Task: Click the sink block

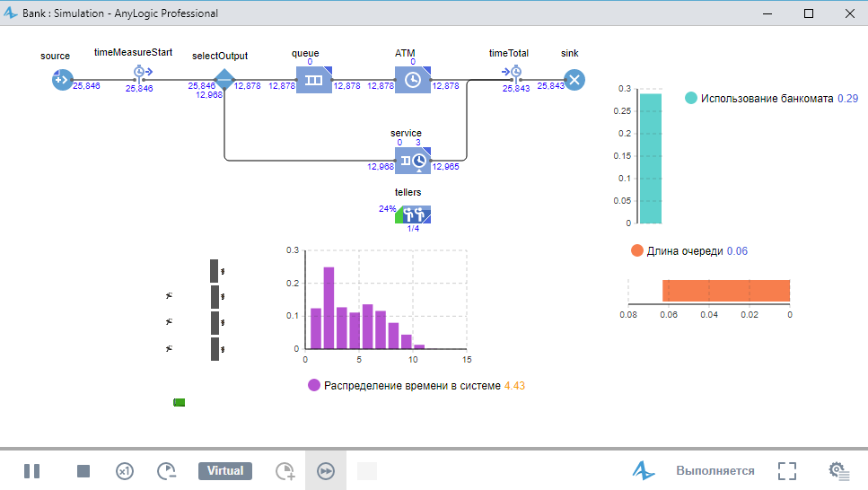Action: 574,80
